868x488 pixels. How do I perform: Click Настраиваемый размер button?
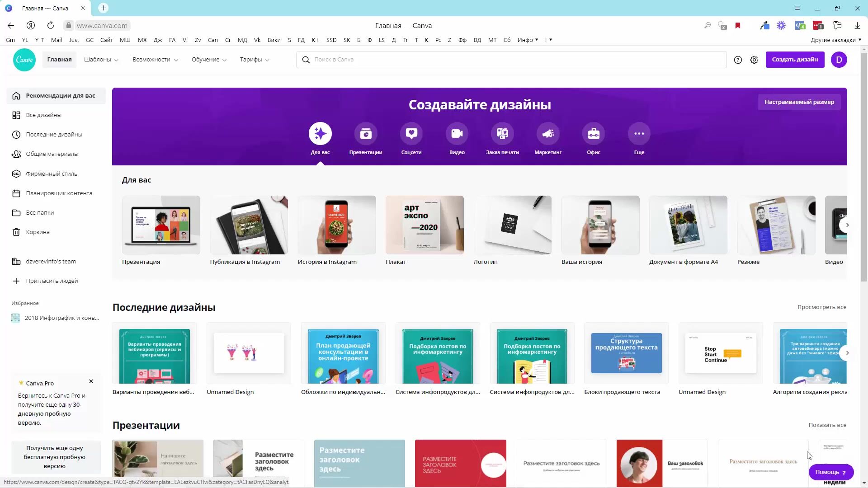point(799,101)
